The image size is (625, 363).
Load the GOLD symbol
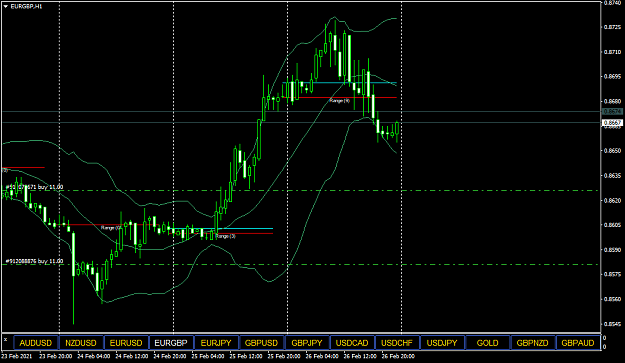pyautogui.click(x=487, y=343)
